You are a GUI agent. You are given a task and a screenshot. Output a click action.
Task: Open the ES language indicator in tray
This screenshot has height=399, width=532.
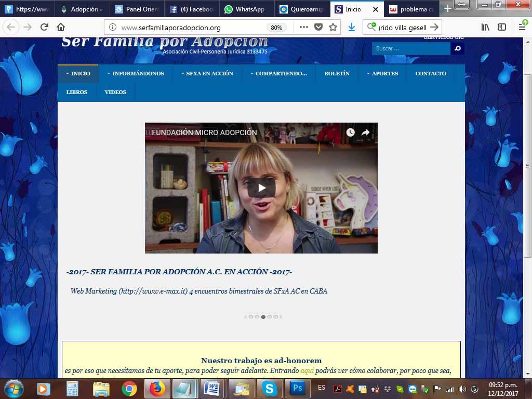coord(322,388)
